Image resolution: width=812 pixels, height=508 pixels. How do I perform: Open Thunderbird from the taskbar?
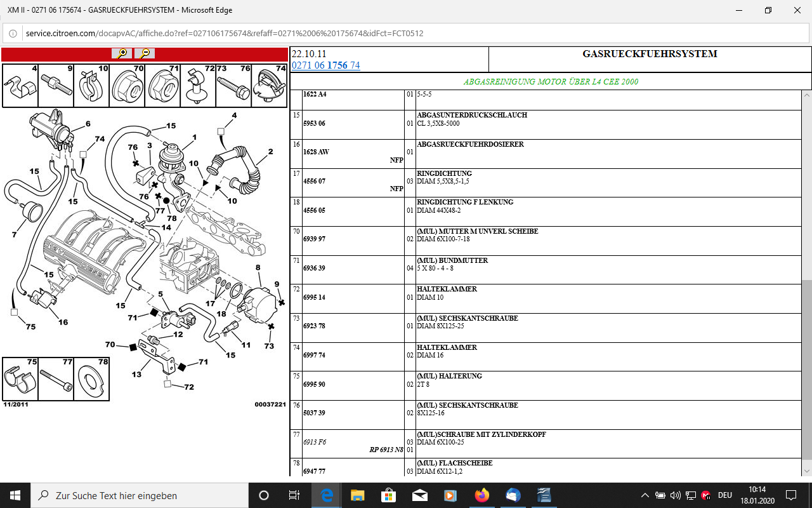[x=513, y=495]
